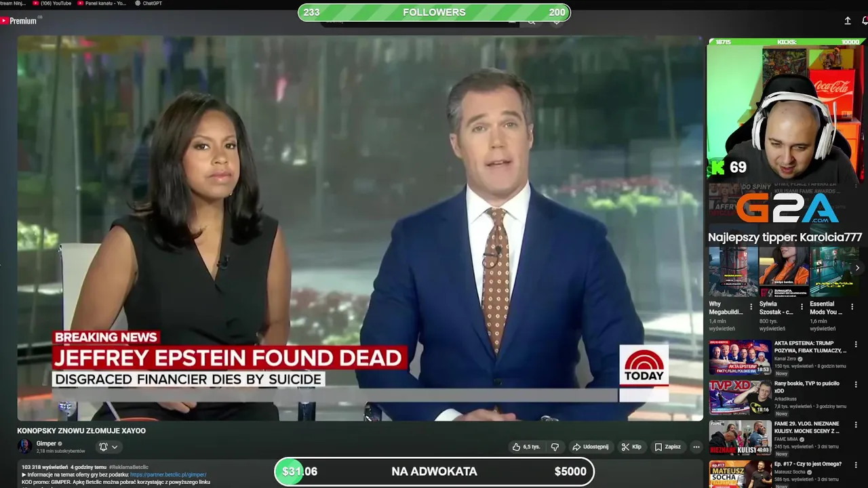Click the Klip scissors button
The height and width of the screenshot is (488, 868).
pos(631,447)
